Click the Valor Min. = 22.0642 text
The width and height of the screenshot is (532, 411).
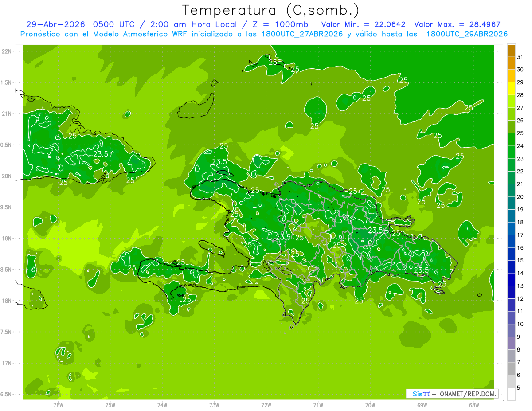pos(364,24)
